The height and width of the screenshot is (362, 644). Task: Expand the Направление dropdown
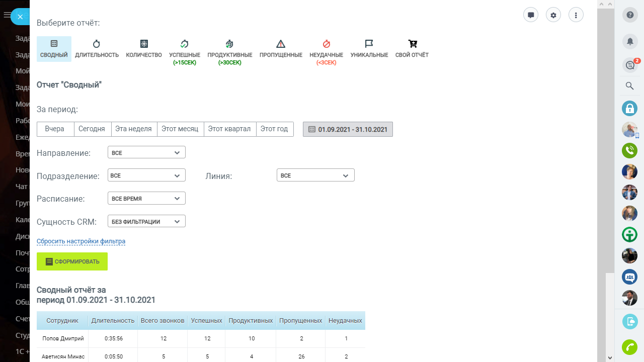pos(146,152)
